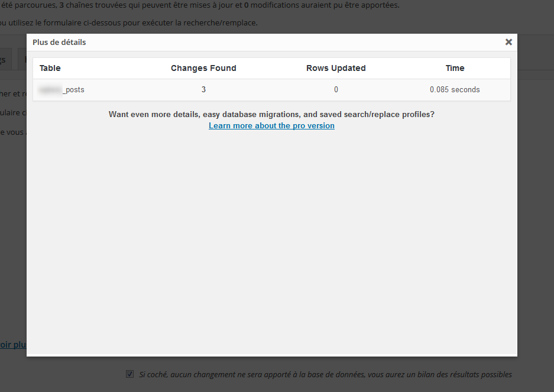Screen dimensions: 554x392
Task: Select the Rows Updated column header
Action: point(336,68)
